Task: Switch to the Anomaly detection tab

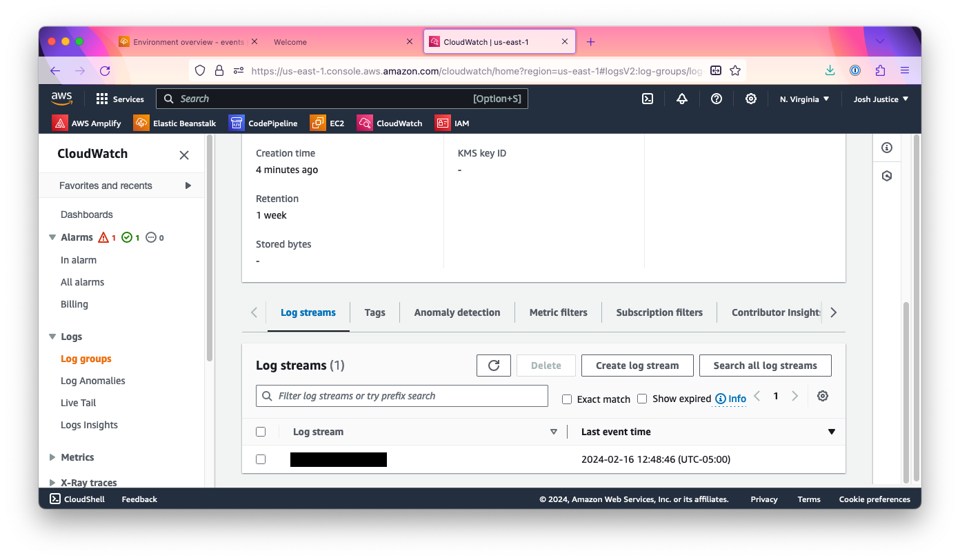Action: [x=457, y=312]
